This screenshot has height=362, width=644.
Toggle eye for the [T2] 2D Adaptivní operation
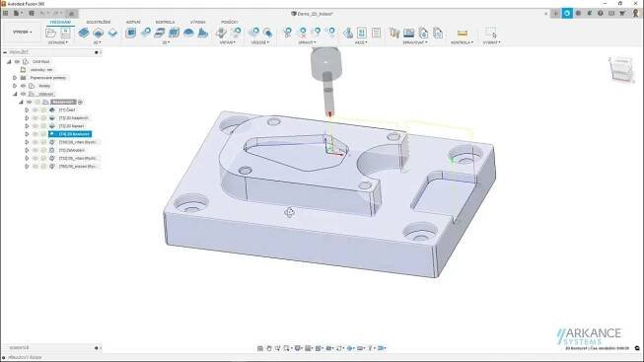[36, 118]
